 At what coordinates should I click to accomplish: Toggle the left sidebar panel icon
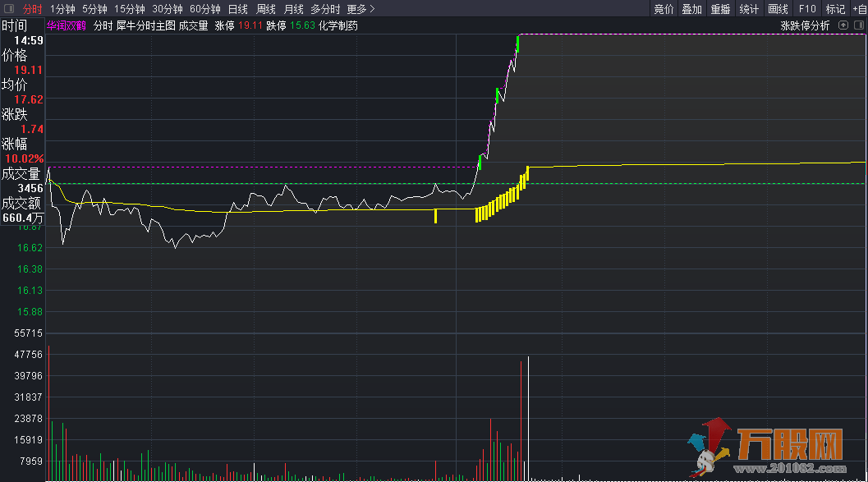click(x=9, y=9)
